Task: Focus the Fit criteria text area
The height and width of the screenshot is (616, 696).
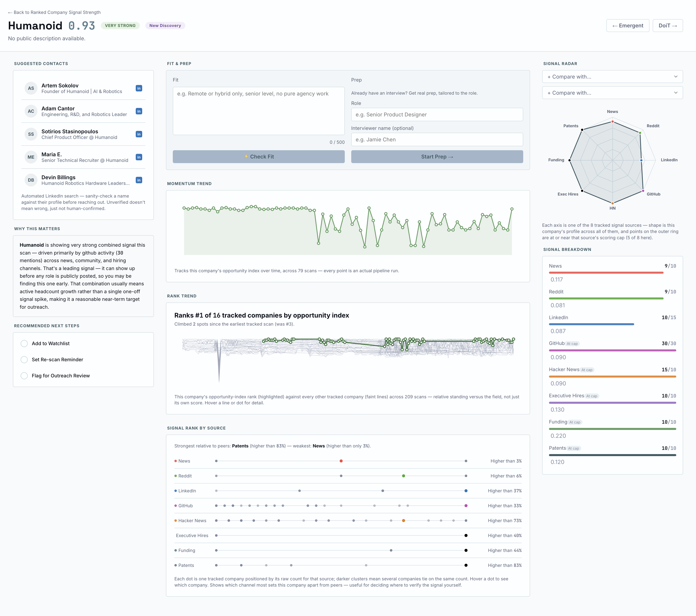Action: 258,111
